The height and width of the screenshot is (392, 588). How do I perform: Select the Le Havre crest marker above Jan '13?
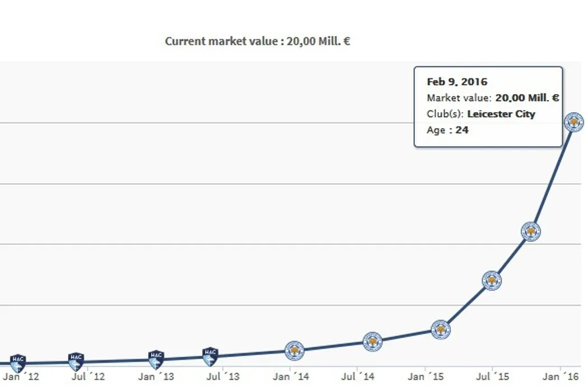156,358
